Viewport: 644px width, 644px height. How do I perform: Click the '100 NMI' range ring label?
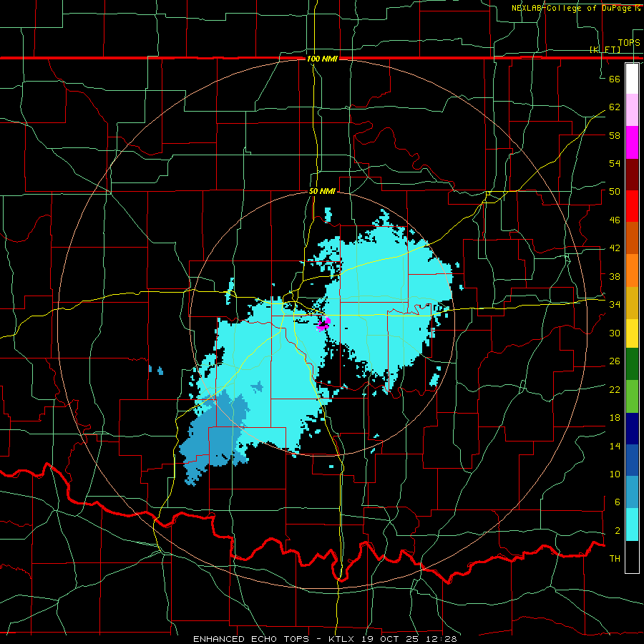(322, 59)
